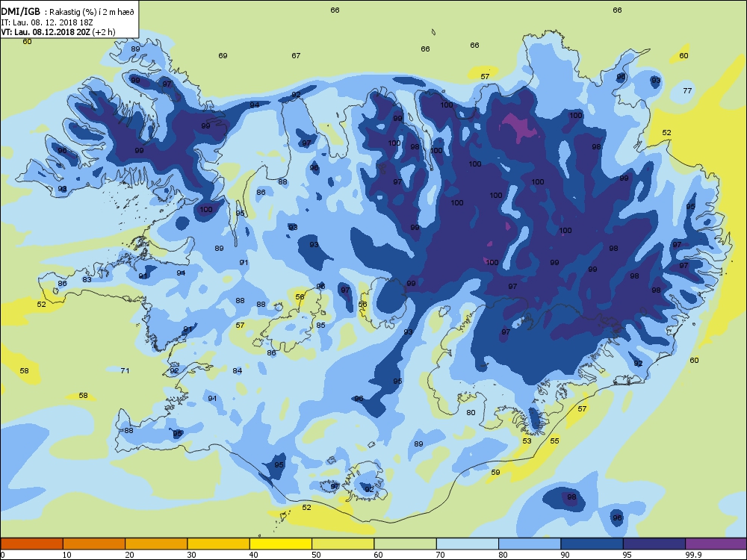
Task: Click the '55' humidity value on map
Action: 554,441
